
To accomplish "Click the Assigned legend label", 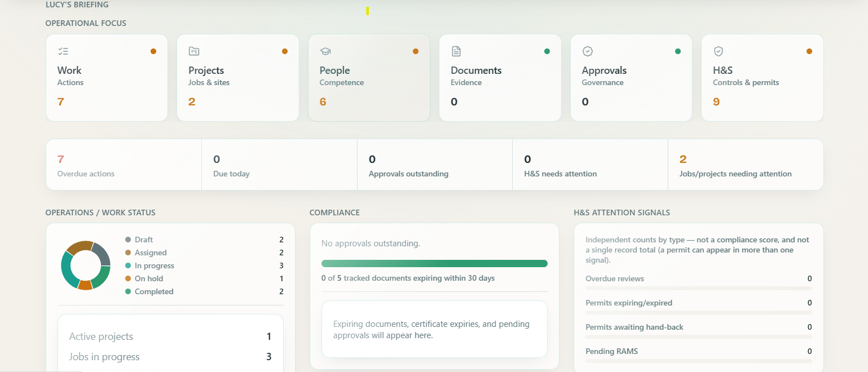I will [x=151, y=253].
